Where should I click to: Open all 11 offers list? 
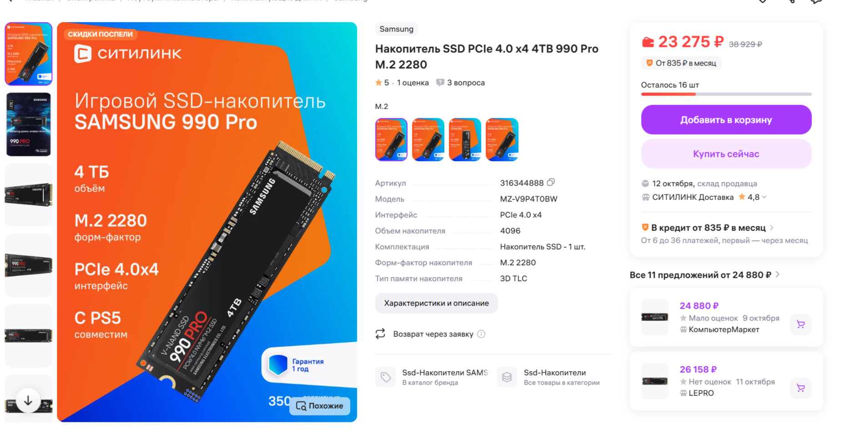(x=704, y=275)
